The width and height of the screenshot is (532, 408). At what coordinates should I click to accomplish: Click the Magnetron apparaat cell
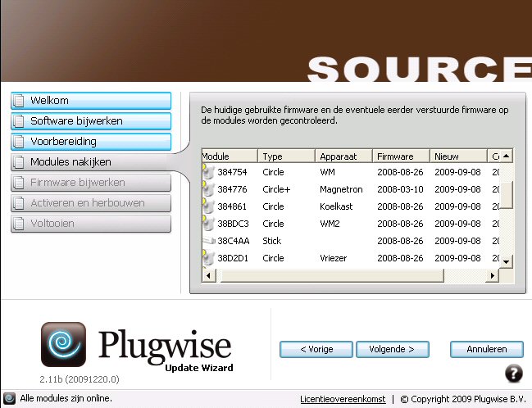(x=341, y=189)
